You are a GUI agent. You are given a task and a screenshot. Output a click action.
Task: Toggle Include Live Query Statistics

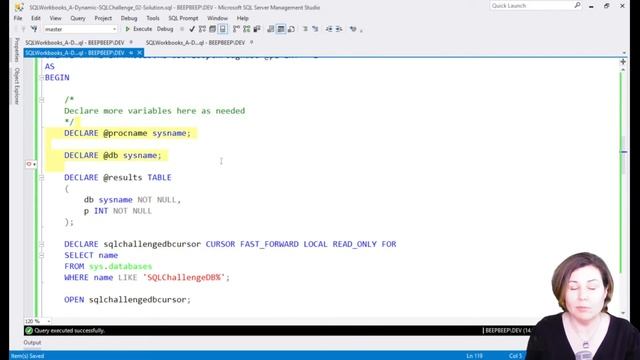click(x=247, y=29)
